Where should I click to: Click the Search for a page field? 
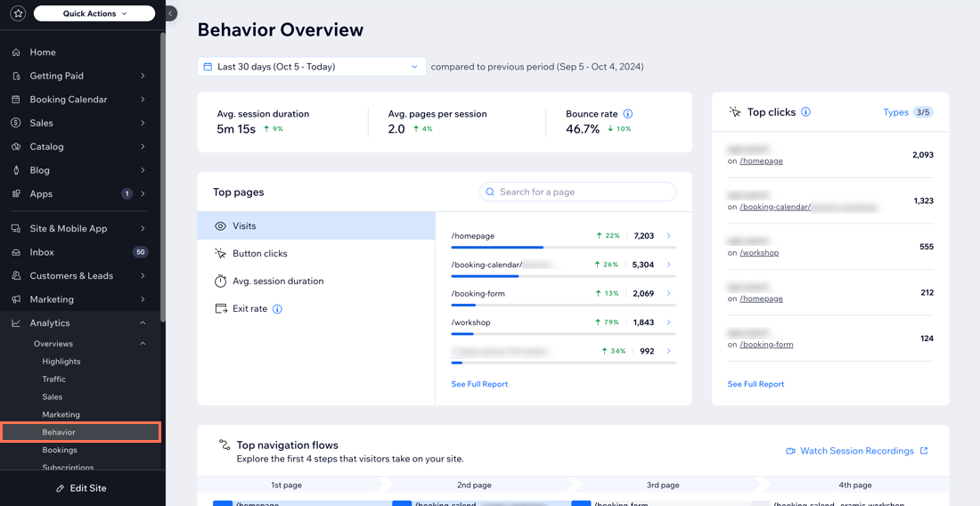click(578, 192)
